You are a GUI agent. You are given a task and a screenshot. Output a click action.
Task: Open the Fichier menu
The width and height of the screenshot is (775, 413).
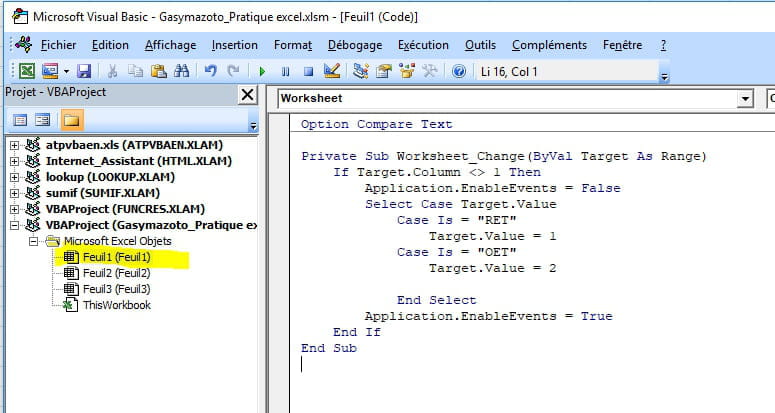58,45
